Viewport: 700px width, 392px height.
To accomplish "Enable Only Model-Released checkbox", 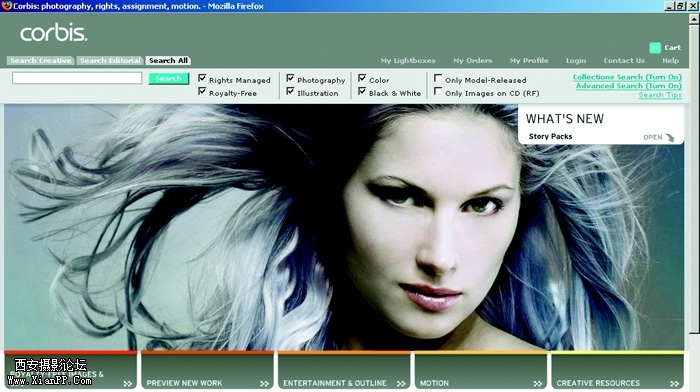I will 438,79.
